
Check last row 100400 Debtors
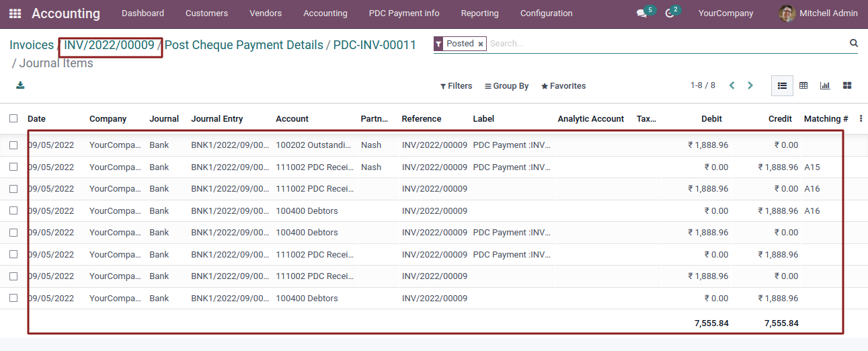click(x=13, y=298)
